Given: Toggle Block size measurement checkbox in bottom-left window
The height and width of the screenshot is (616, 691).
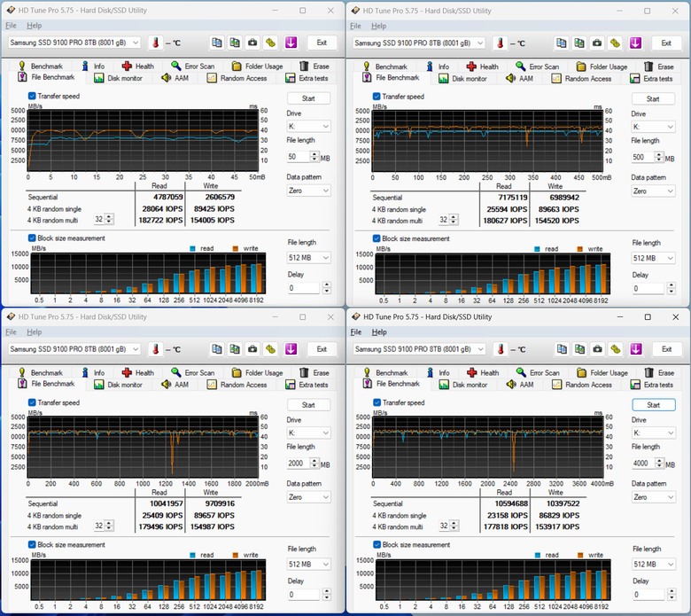Looking at the screenshot, I should [x=32, y=544].
